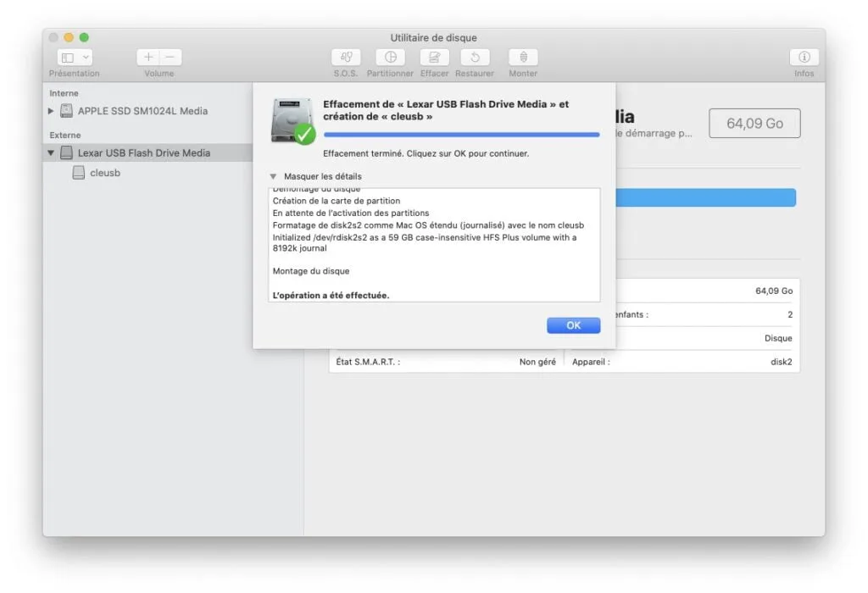Viewport: 868px width, 593px height.
Task: Click the blue disk usage bar
Action: point(706,197)
